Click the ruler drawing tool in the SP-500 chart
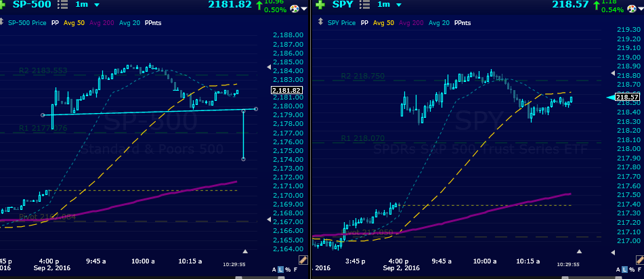This screenshot has width=644, height=279. click(x=303, y=259)
